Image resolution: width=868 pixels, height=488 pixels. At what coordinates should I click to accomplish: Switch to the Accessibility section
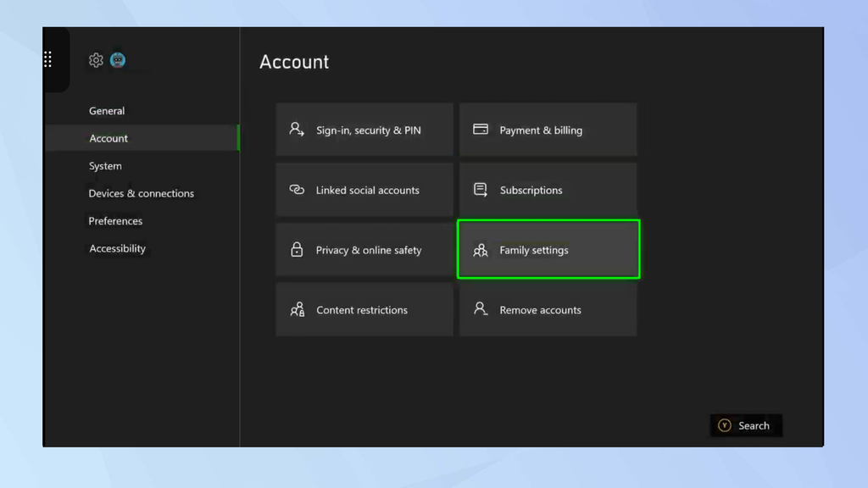(x=118, y=248)
